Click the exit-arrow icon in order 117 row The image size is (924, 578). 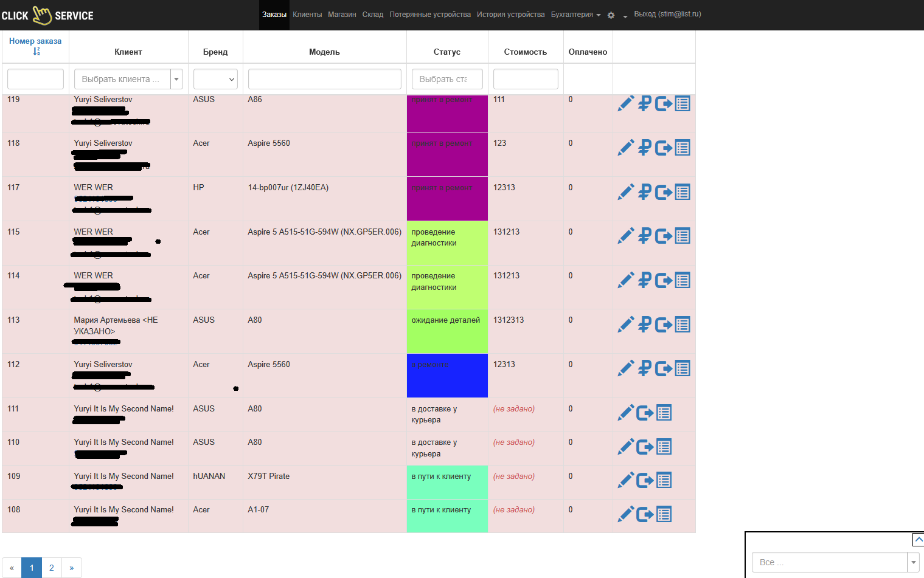coord(664,192)
